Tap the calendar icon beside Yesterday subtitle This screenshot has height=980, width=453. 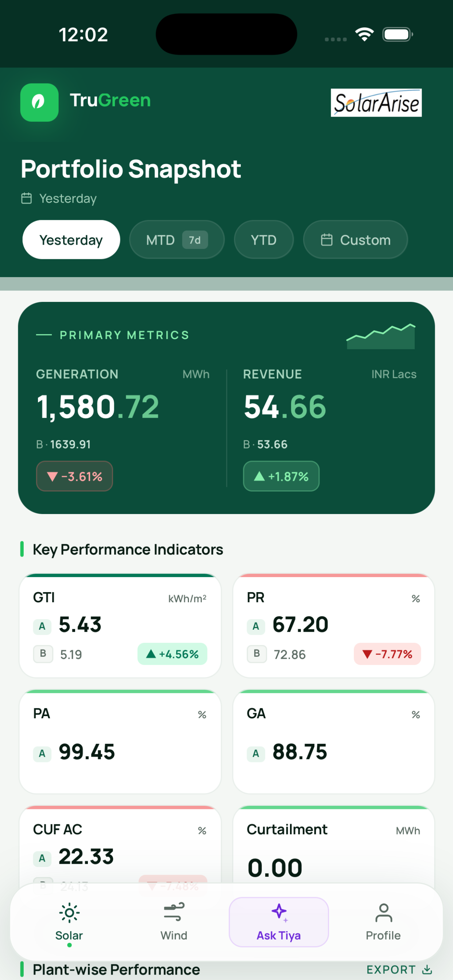point(26,198)
